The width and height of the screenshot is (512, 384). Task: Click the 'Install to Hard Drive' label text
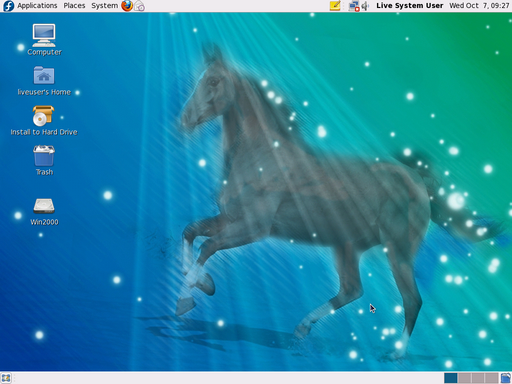pyautogui.click(x=44, y=132)
